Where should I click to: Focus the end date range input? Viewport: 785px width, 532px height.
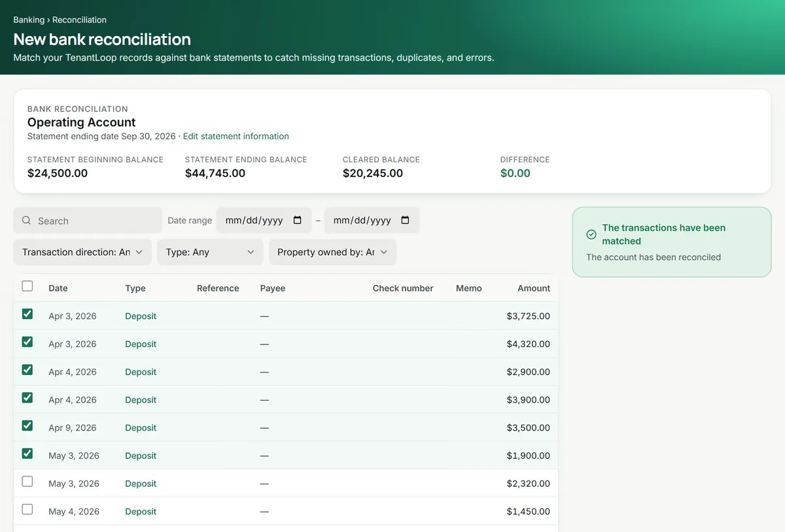click(372, 220)
